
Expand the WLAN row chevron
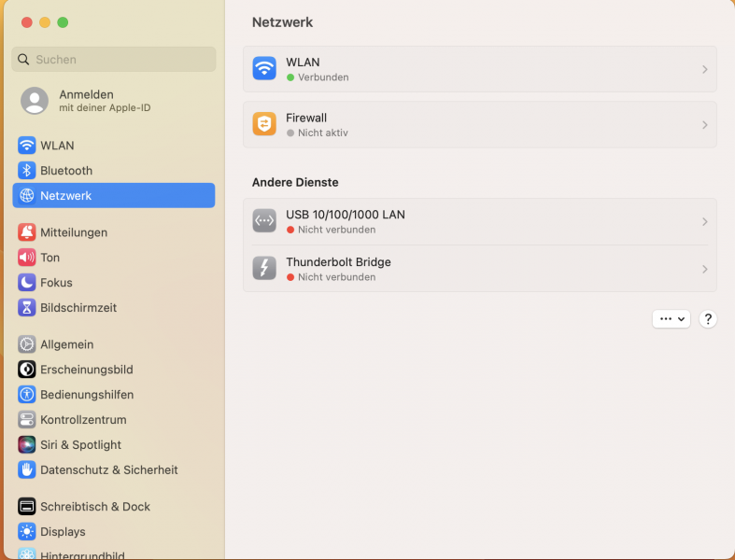tap(704, 70)
